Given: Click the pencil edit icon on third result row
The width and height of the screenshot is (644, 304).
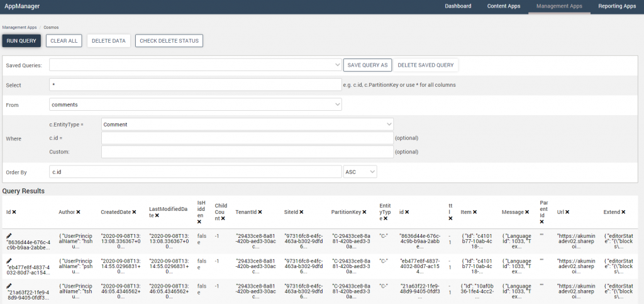Looking at the screenshot, I should 9,286.
